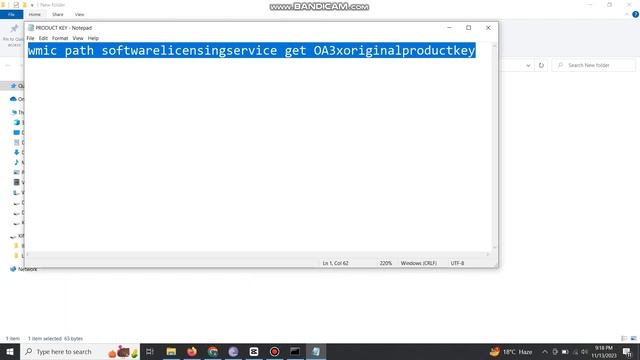This screenshot has height=360, width=640.
Task: Open Notepad from the taskbar
Action: 316,351
